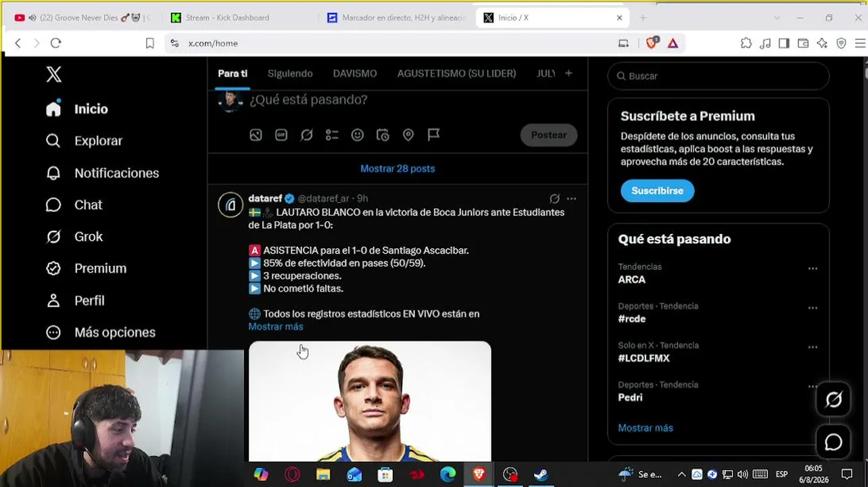The width and height of the screenshot is (868, 487).
Task: Open more options for ARCA trend
Action: [x=813, y=269]
